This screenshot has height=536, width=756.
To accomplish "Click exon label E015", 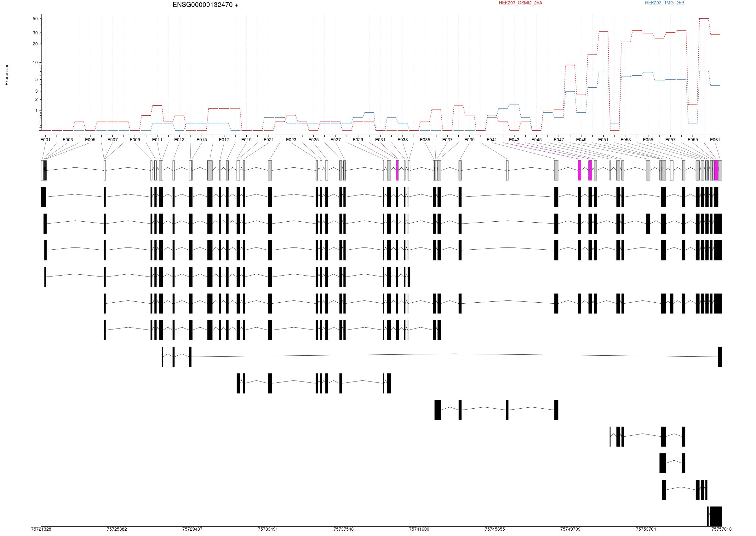I will tap(202, 140).
